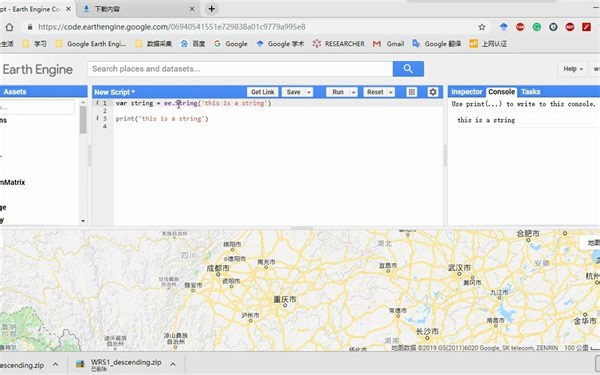Click the Save button
Viewport: 600px width, 375px height.
(x=293, y=92)
